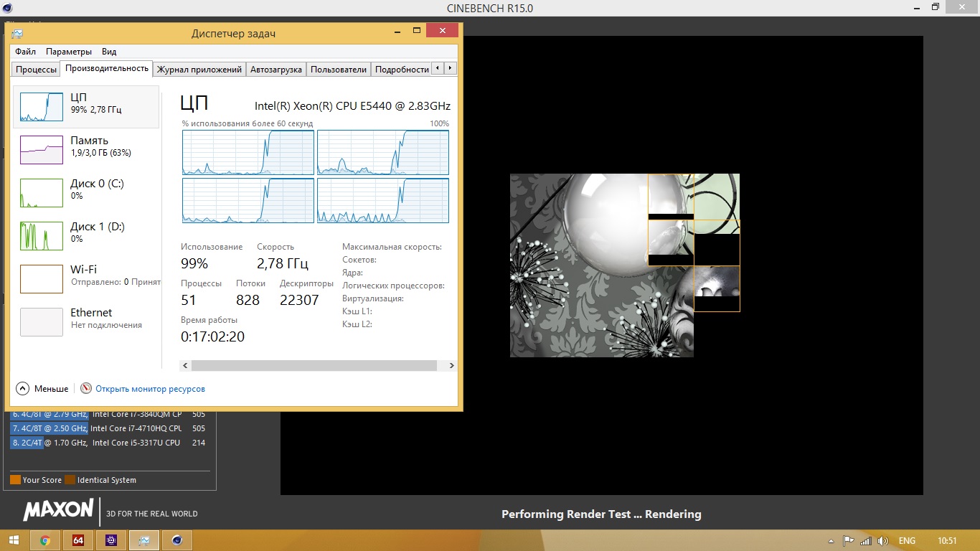Click the top-left CPU core graph
The image size is (980, 551).
coord(248,152)
